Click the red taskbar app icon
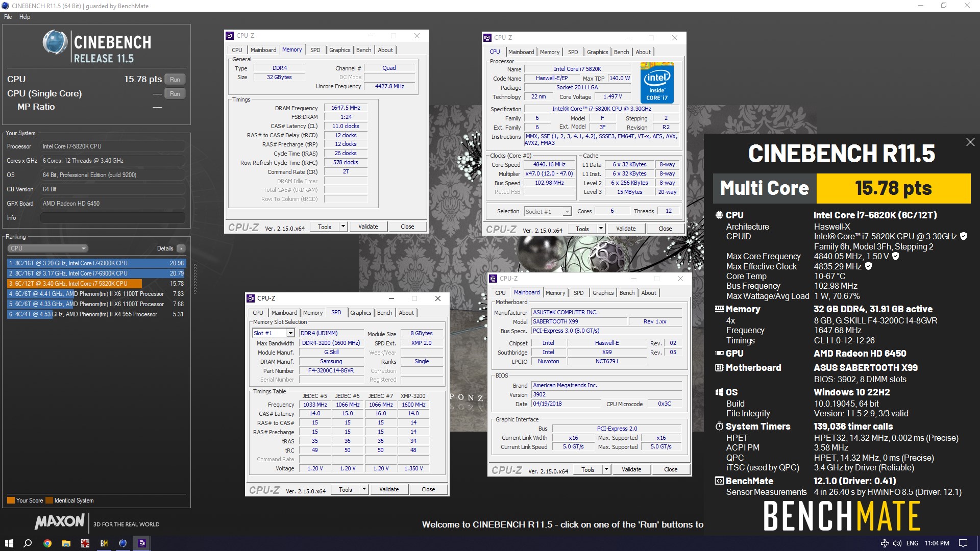Image resolution: width=980 pixels, height=551 pixels. tap(85, 543)
